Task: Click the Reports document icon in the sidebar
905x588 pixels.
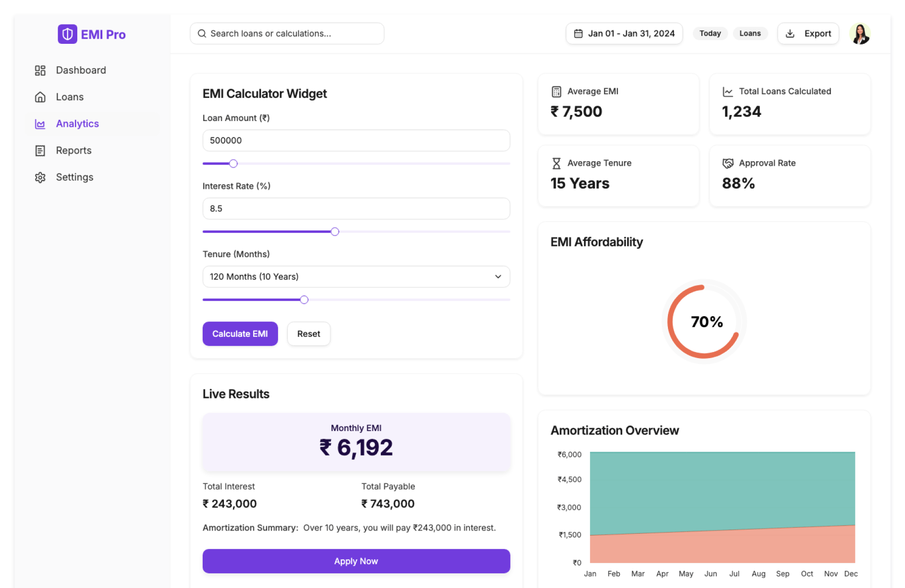Action: coord(40,151)
